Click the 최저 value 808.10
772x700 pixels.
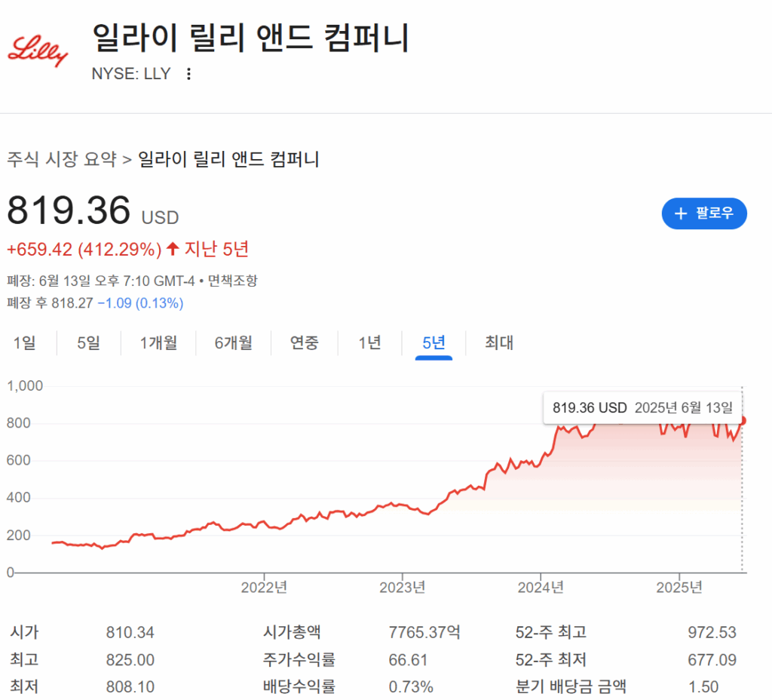coord(130,686)
